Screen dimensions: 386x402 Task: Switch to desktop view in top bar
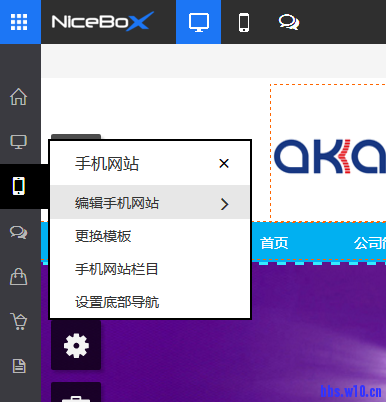click(199, 22)
